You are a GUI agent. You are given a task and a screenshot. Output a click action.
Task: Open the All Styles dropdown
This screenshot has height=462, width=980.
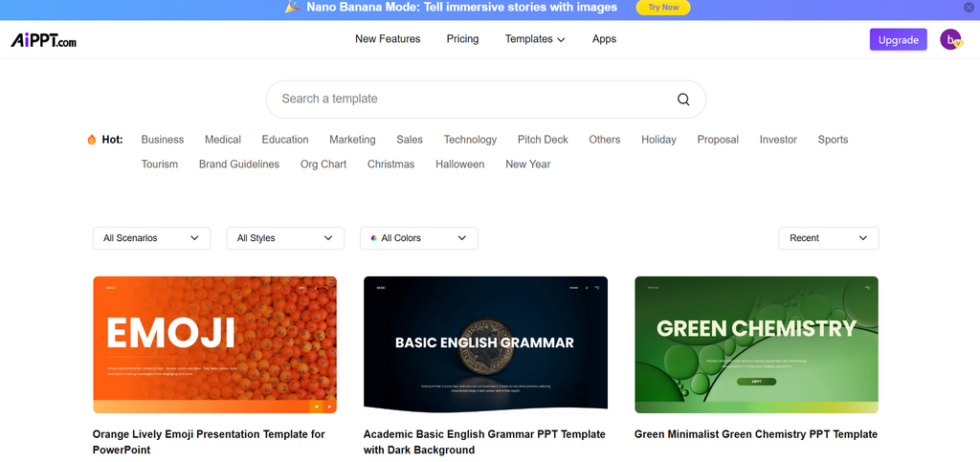284,238
